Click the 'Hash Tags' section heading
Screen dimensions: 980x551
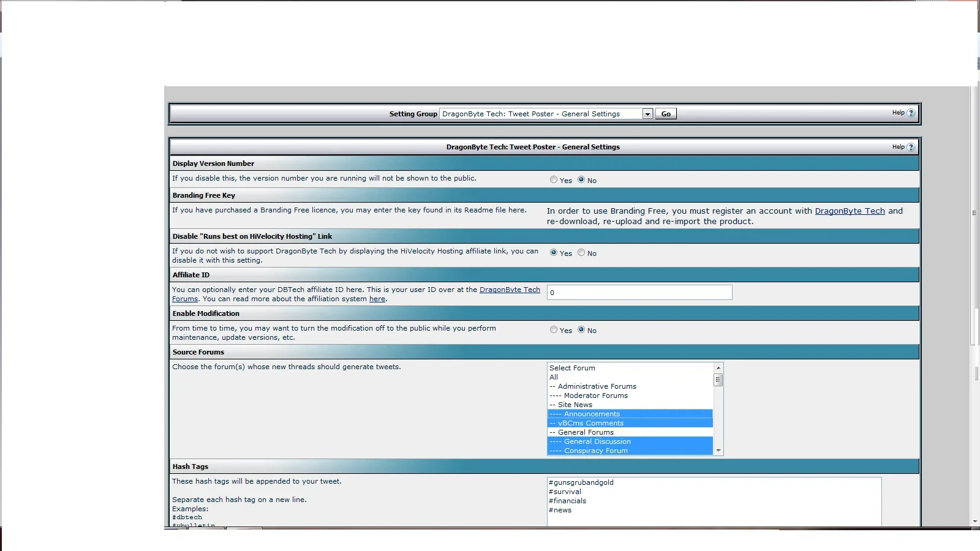[x=190, y=467]
